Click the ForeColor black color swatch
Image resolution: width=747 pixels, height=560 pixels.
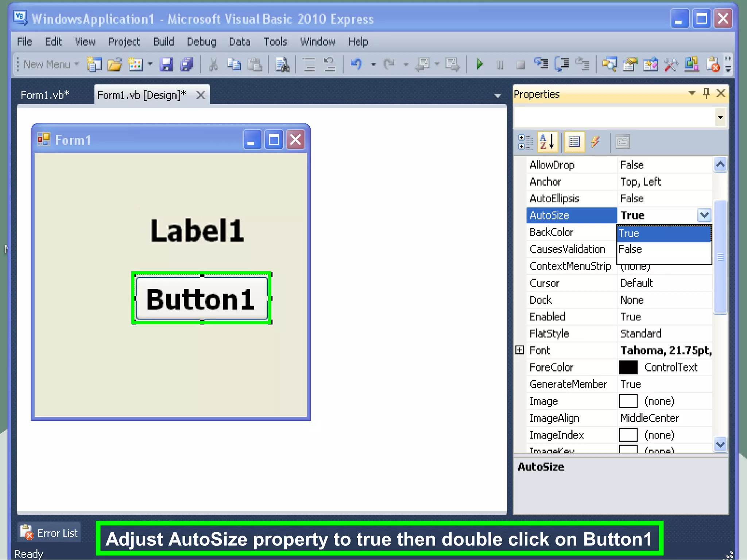pos(628,367)
